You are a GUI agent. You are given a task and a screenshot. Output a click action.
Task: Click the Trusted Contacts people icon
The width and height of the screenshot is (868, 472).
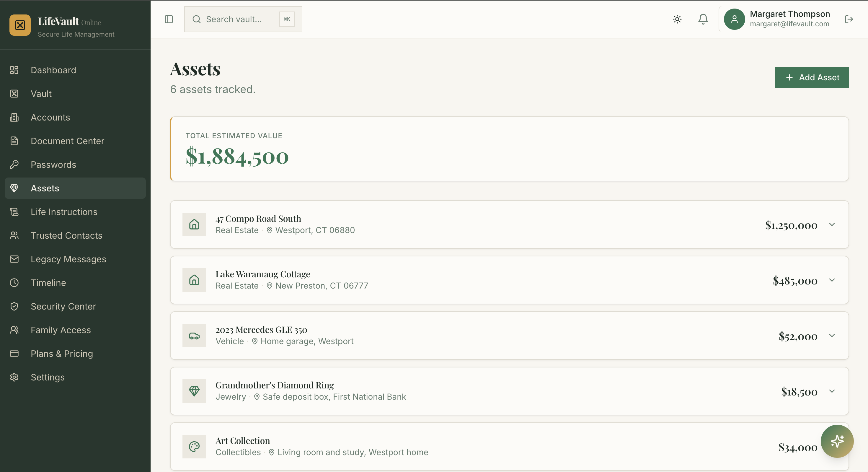pos(14,235)
